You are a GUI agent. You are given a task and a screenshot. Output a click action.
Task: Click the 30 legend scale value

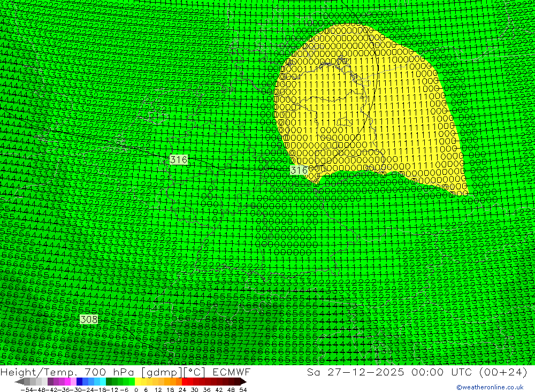click(x=195, y=390)
